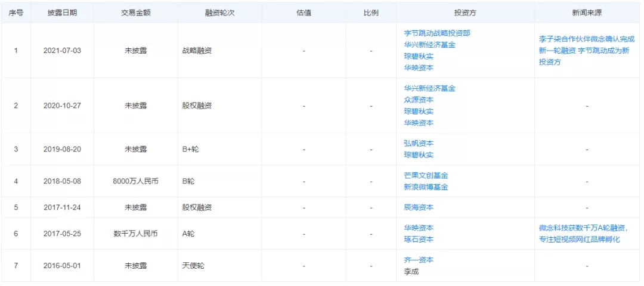
Task: Select 股权融资 in the 2017-11-24 row
Action: 196,207
